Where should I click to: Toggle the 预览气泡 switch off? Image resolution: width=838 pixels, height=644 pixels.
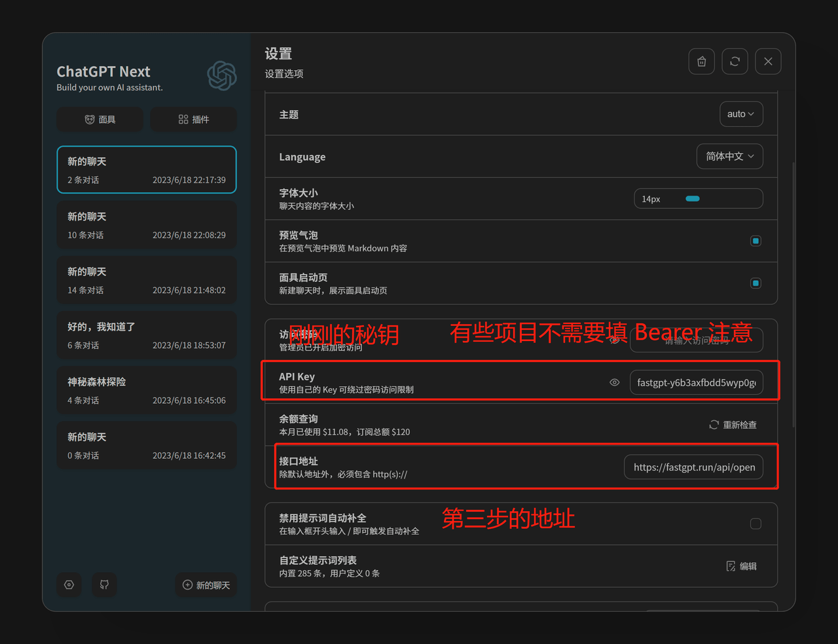point(756,241)
